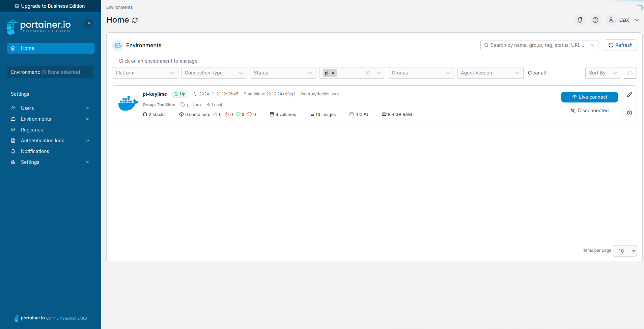644x329 pixels.
Task: Click the help question mark icon
Action: 595,20
